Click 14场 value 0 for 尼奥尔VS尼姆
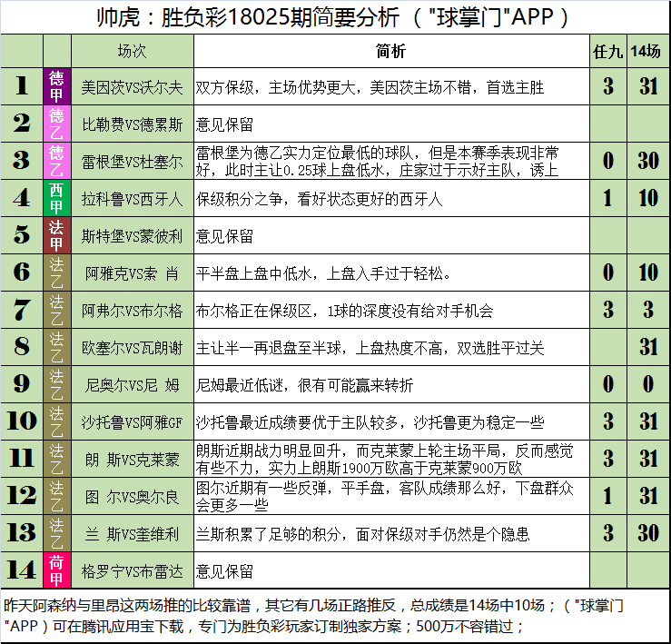 point(648,384)
